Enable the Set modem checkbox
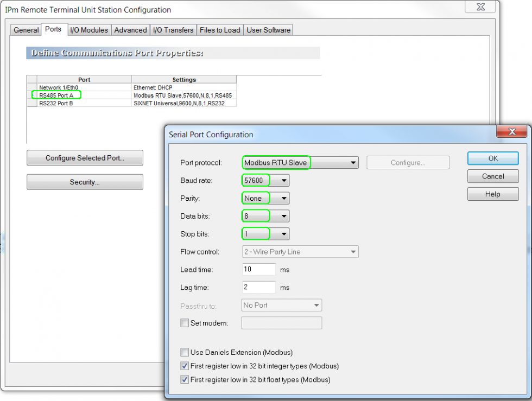Viewport: 532px width, 401px height. (185, 323)
